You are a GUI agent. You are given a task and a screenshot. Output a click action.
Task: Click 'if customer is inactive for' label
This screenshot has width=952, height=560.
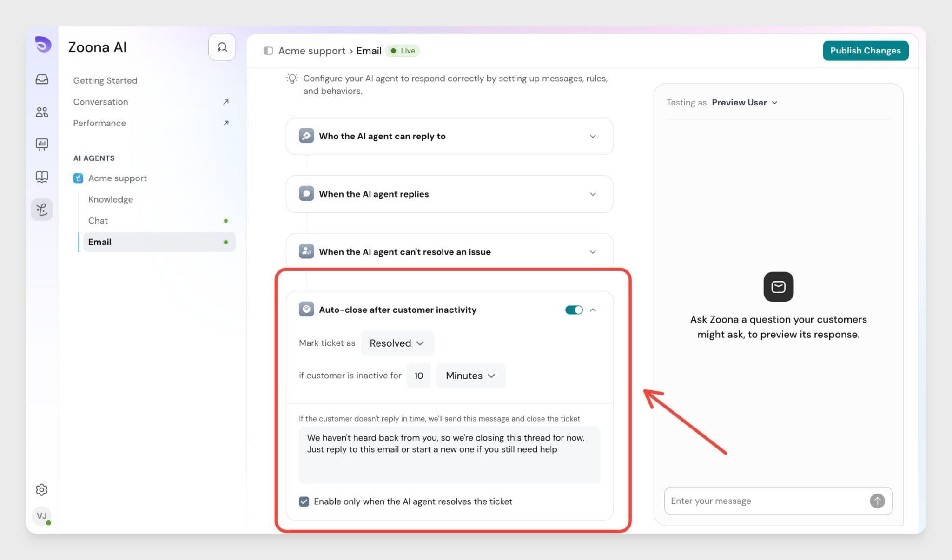coord(350,376)
